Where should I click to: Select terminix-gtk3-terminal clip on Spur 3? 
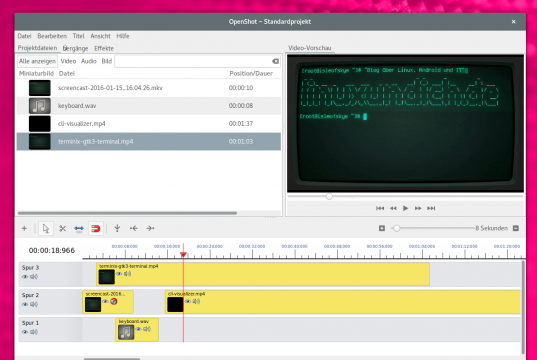click(x=263, y=274)
